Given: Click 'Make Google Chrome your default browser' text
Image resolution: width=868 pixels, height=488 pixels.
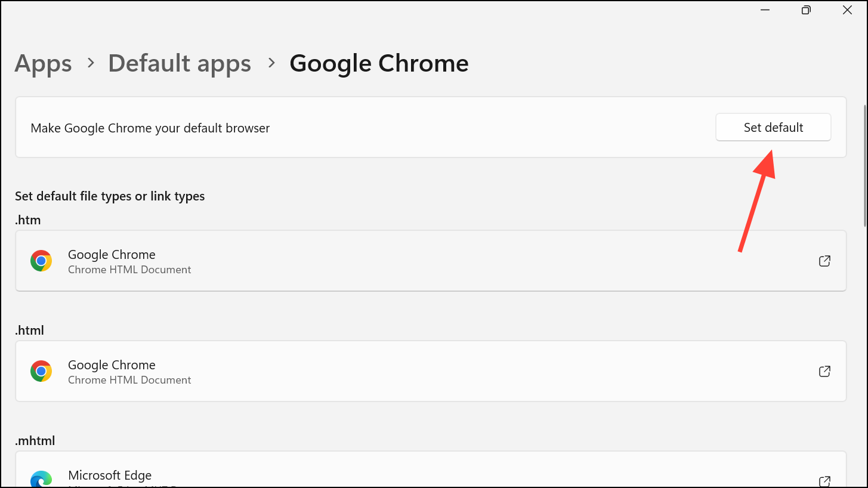Looking at the screenshot, I should [x=150, y=128].
